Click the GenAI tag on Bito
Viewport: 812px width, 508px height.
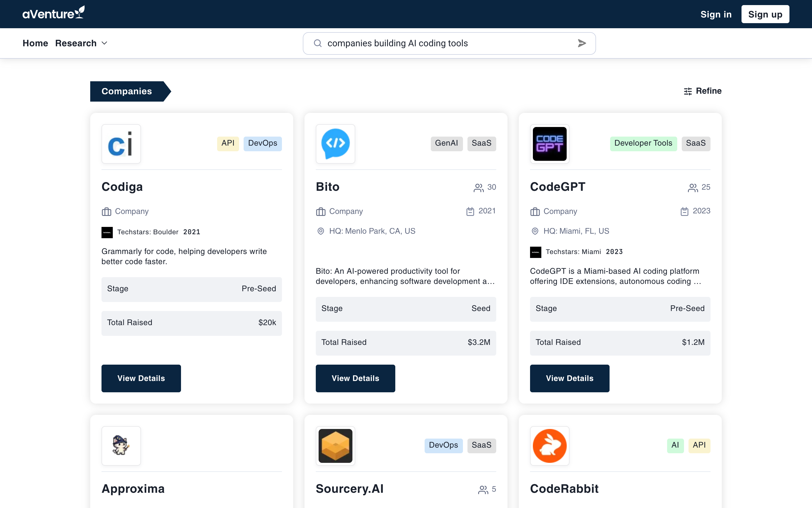447,143
